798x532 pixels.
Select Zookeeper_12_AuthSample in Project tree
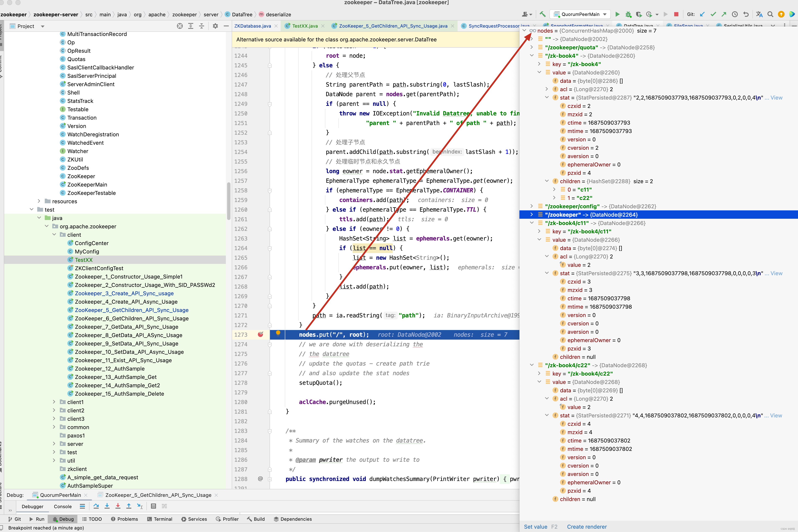[110, 369]
